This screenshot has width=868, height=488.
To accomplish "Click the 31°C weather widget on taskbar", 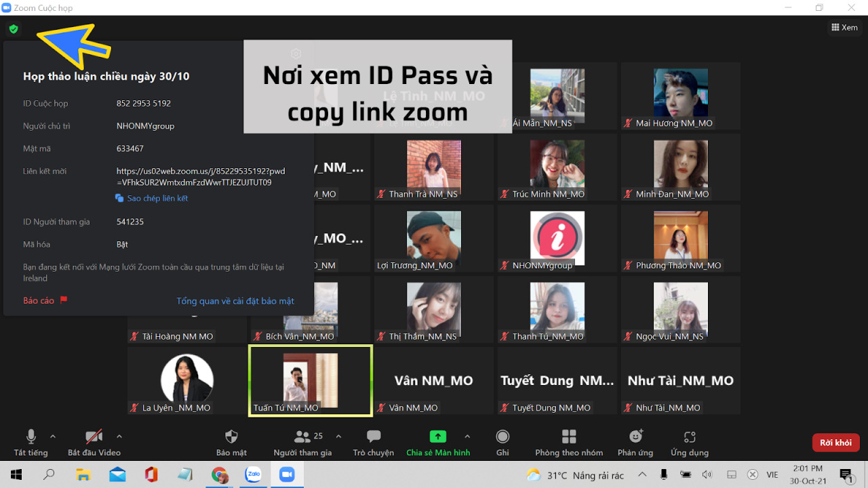I will [573, 476].
